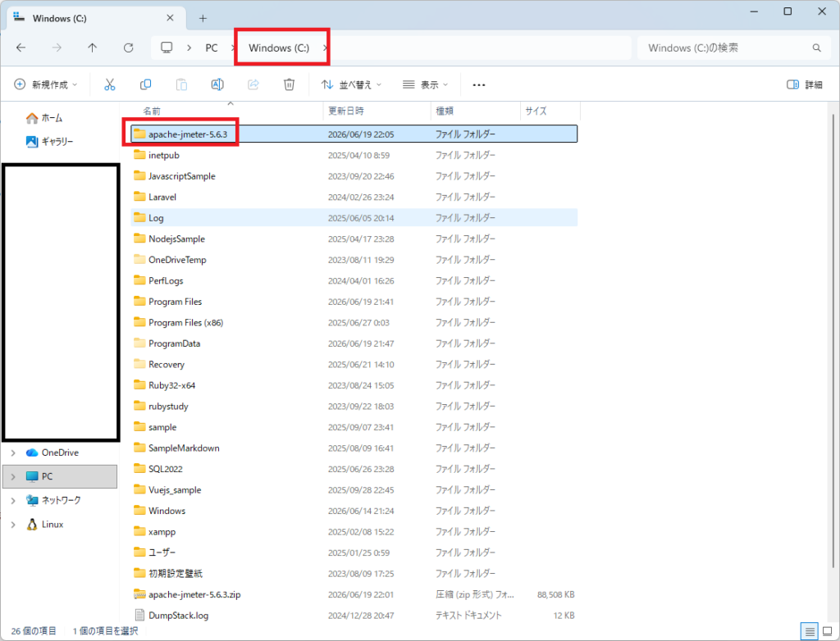Open Home in the navigation pane
The image size is (840, 641).
[x=44, y=118]
